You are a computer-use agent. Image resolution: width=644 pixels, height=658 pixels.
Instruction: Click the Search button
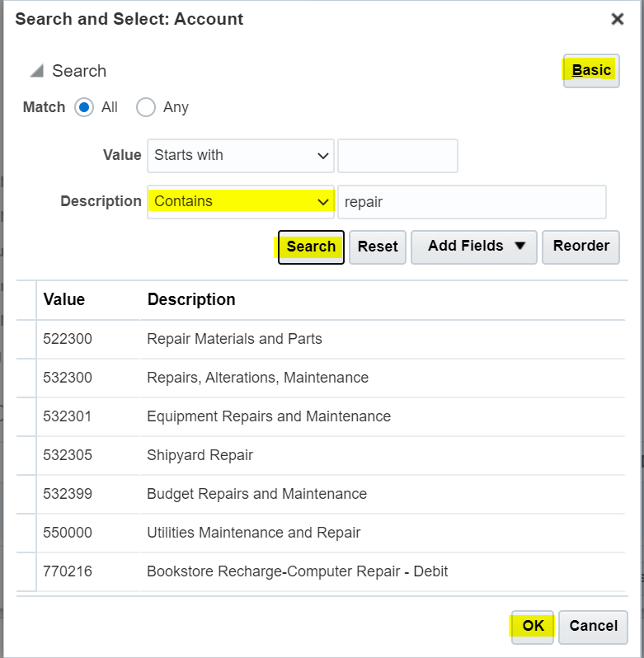pyautogui.click(x=311, y=247)
